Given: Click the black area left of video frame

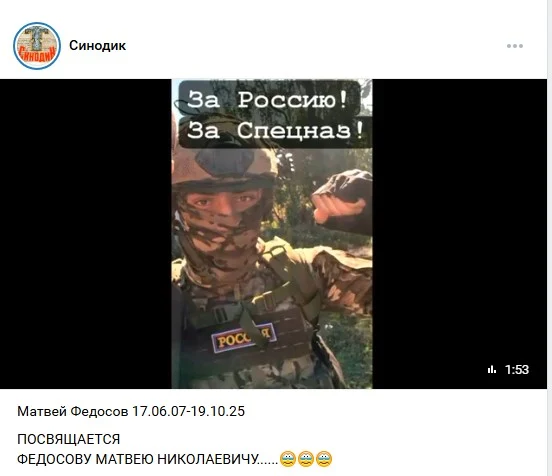Looking at the screenshot, I should [x=86, y=234].
